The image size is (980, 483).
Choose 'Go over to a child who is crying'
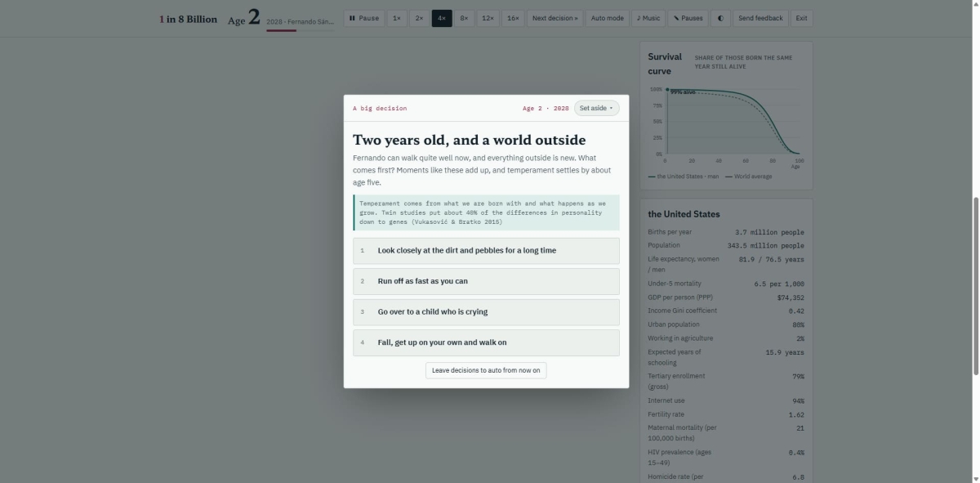(x=486, y=311)
